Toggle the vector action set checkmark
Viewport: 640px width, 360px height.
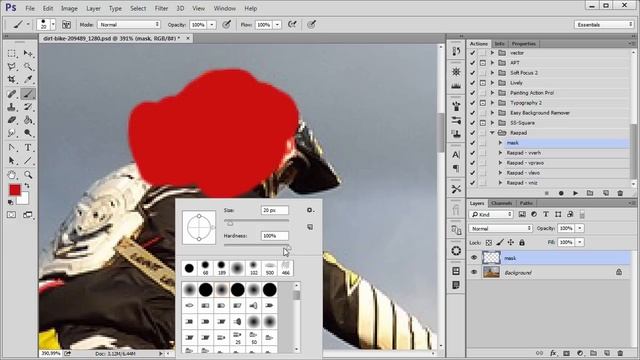tap(472, 53)
